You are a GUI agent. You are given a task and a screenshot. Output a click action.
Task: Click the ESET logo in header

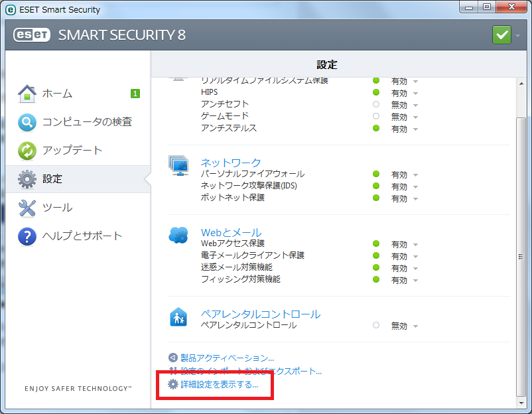(32, 35)
